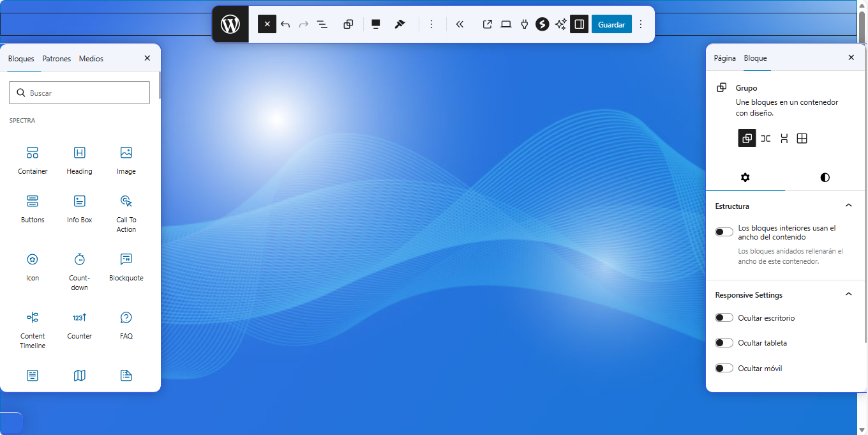This screenshot has width=868, height=435.
Task: Close the block inserter with the X toggle
Action: [x=267, y=24]
